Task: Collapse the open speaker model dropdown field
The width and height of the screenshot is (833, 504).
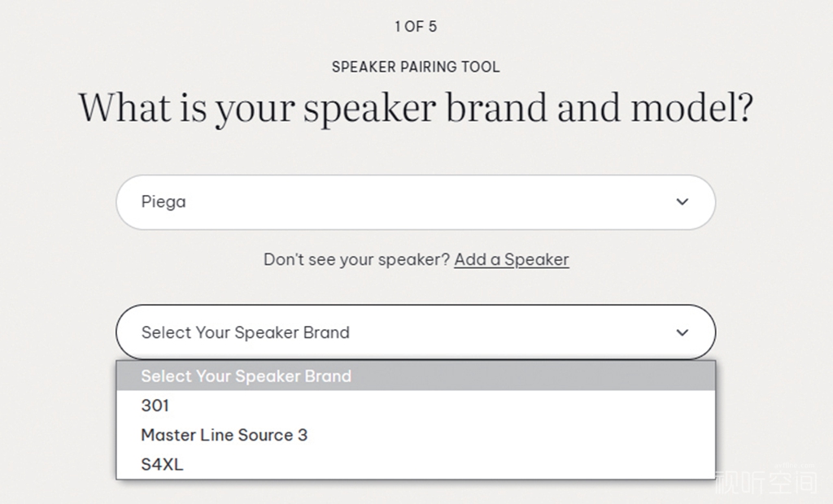Action: [415, 332]
